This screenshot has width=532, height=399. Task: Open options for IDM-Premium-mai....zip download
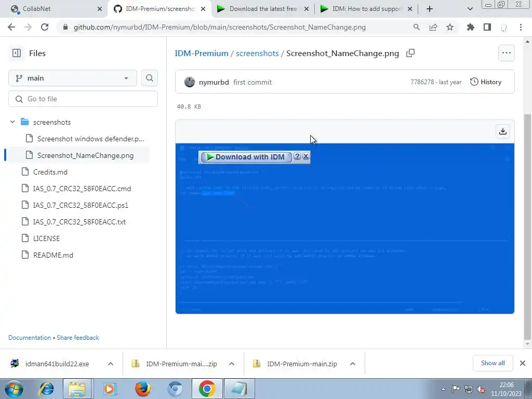[232, 364]
